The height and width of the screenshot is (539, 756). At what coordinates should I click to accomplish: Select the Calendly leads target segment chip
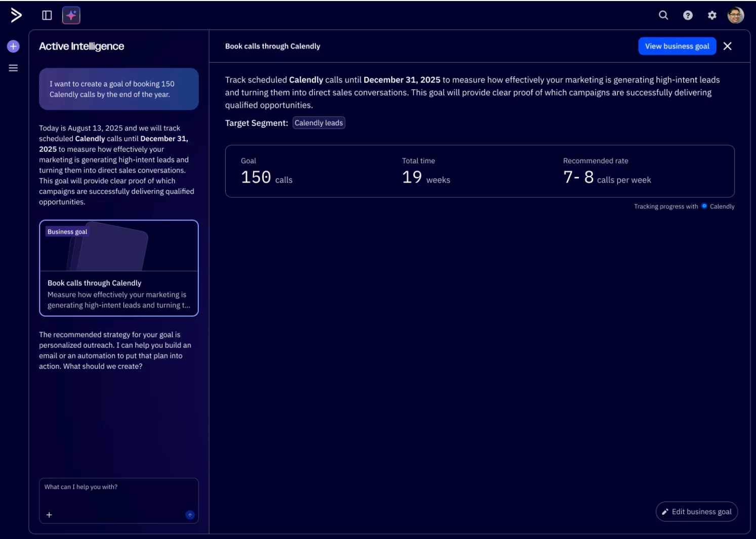(318, 122)
